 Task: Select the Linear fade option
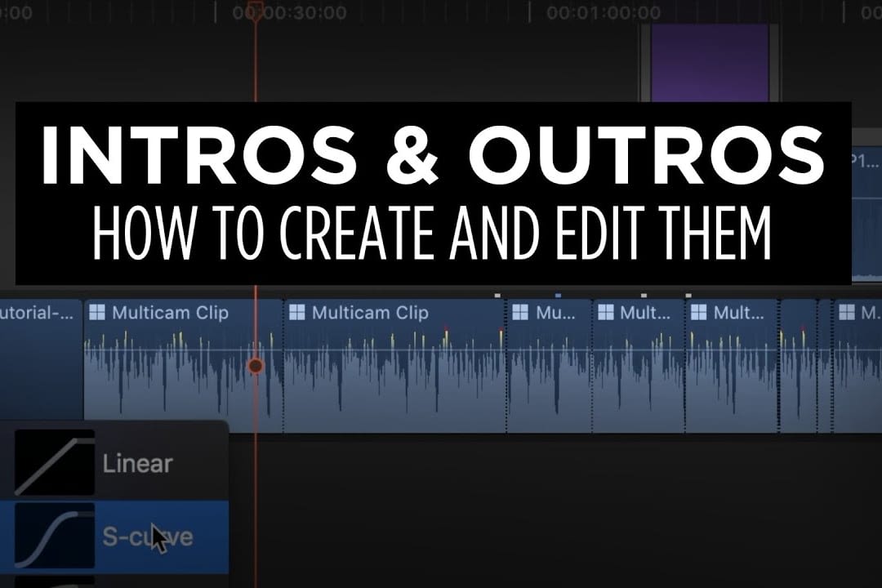pos(137,464)
